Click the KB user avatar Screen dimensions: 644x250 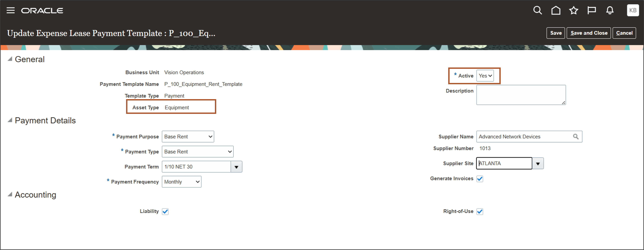coord(633,10)
